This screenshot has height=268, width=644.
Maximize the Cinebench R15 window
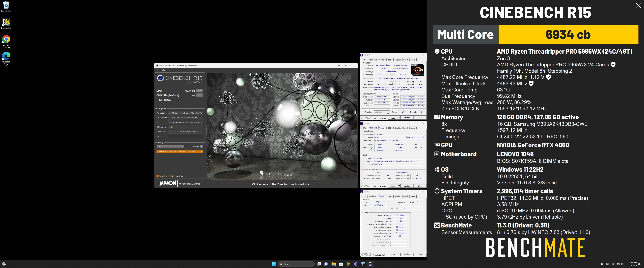coord(346,66)
